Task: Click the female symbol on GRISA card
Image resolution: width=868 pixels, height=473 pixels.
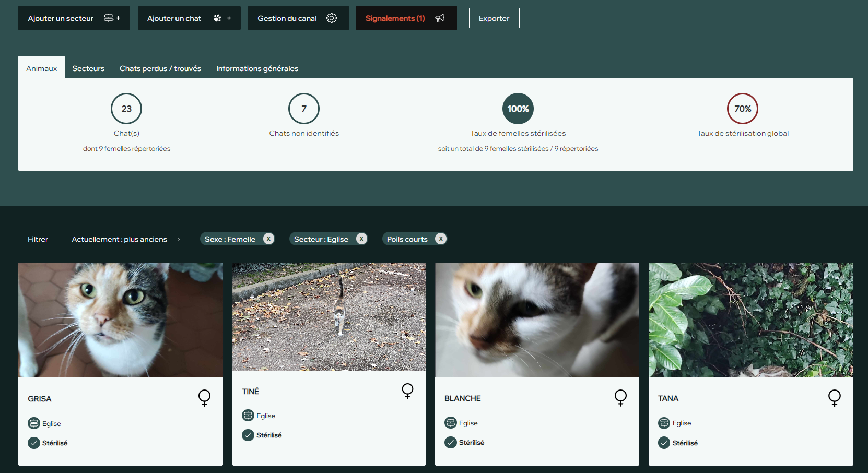Action: [204, 398]
